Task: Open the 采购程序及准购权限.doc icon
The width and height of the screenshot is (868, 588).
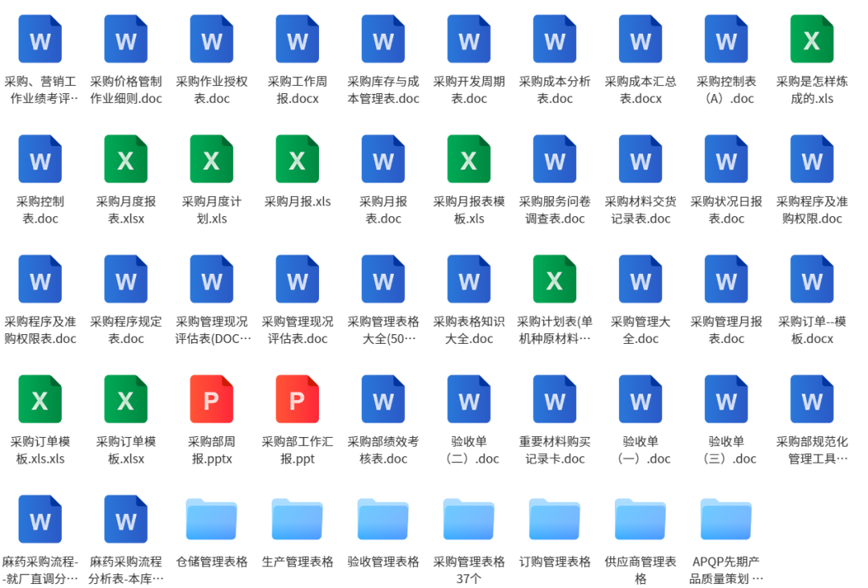Action: click(812, 159)
